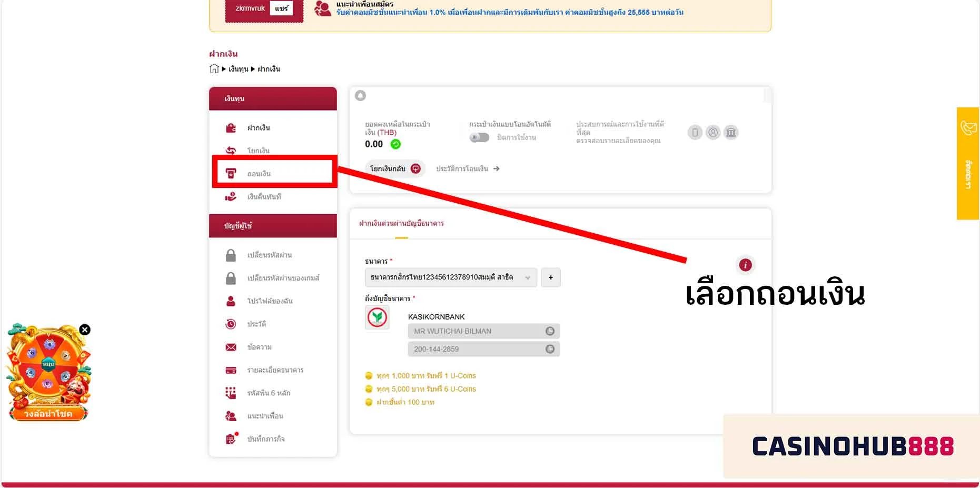Open ประวัติการโอนเงิน transfer history link
This screenshot has width=980, height=488.
click(x=468, y=168)
